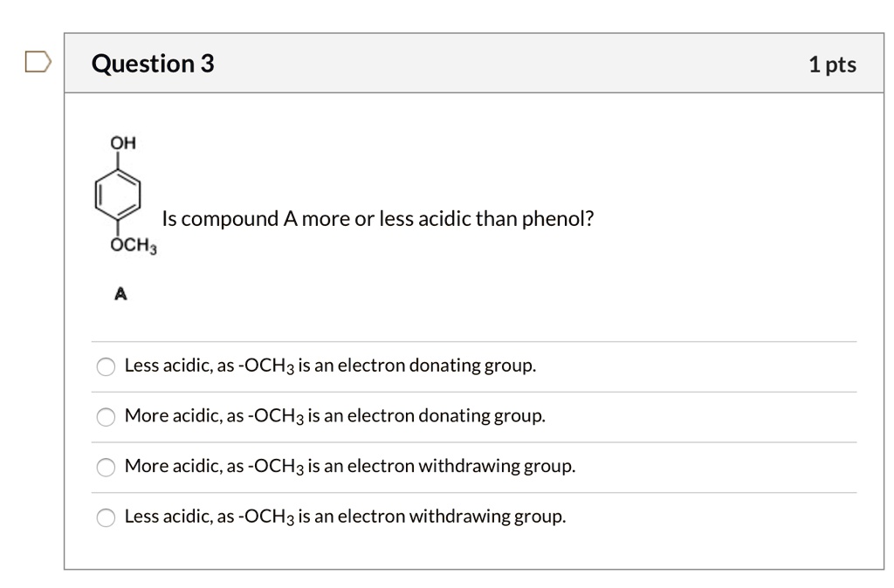Click the word 'phenol?' in the question

click(x=558, y=219)
